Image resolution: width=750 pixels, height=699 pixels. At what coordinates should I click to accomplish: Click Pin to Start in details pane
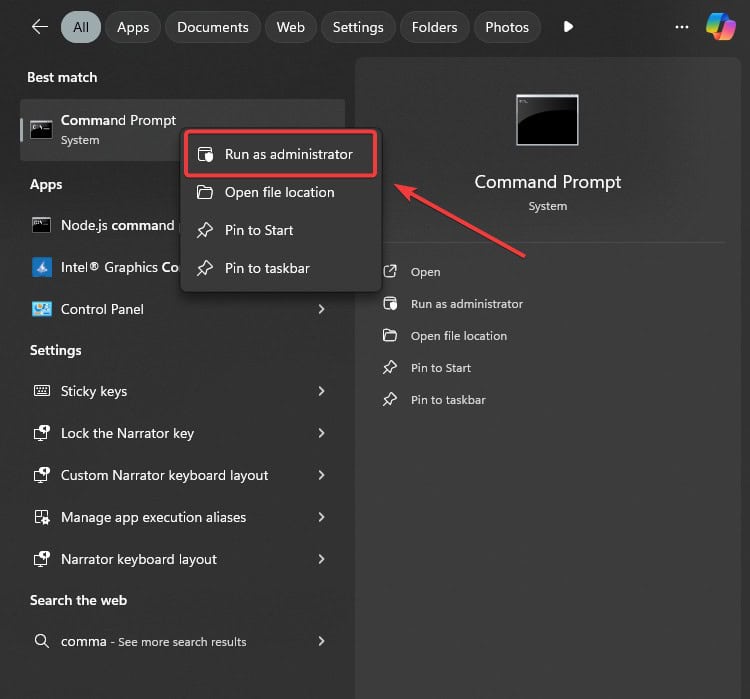(441, 368)
